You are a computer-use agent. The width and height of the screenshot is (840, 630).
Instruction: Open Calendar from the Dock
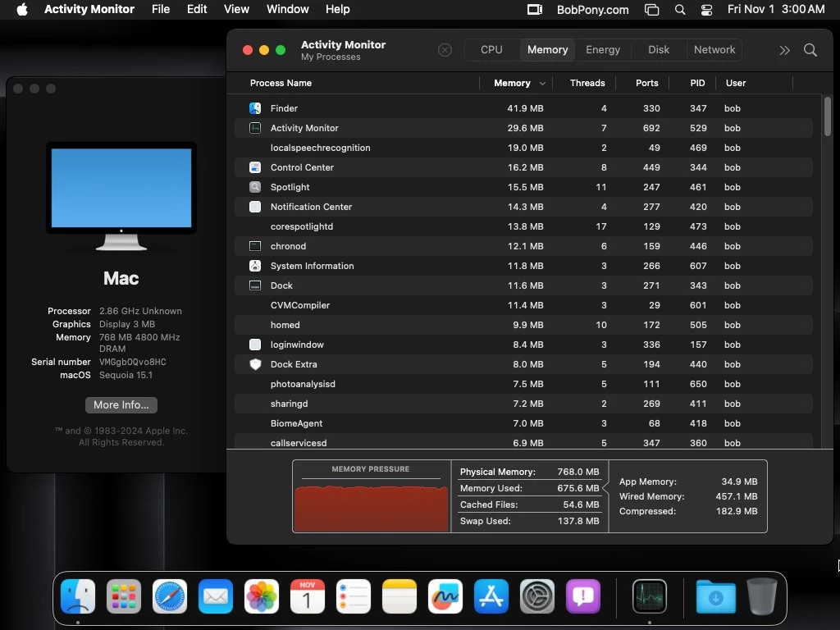pyautogui.click(x=308, y=596)
